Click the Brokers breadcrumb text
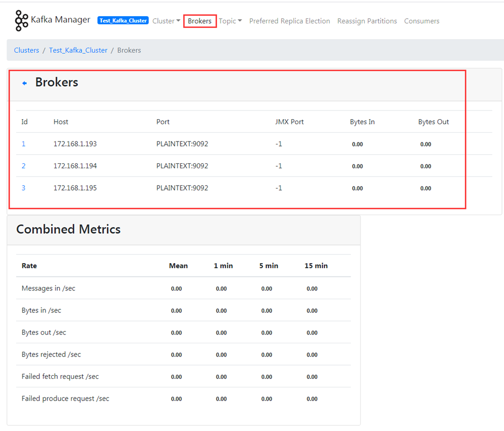This screenshot has width=504, height=431. pos(129,50)
